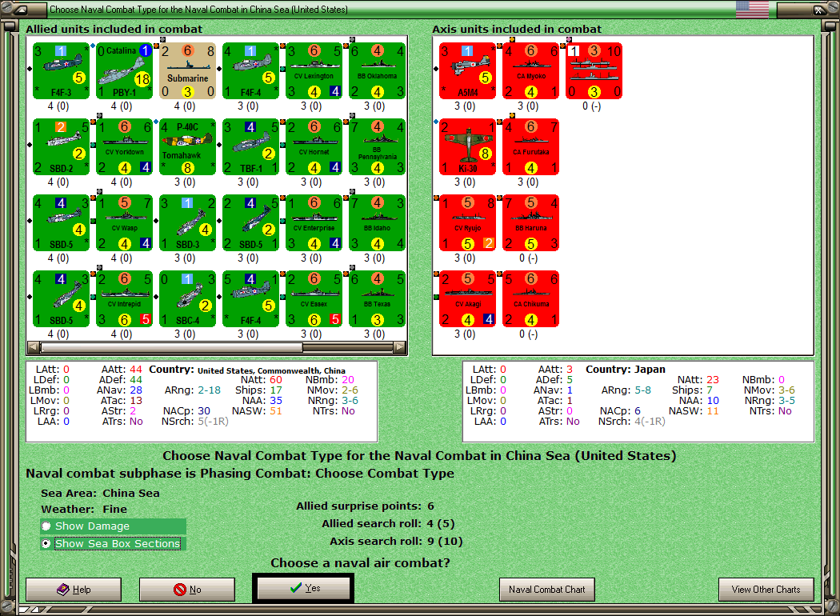Click the SBD-3 dive bomber counter
Screen dimensions: 840x616
187,223
